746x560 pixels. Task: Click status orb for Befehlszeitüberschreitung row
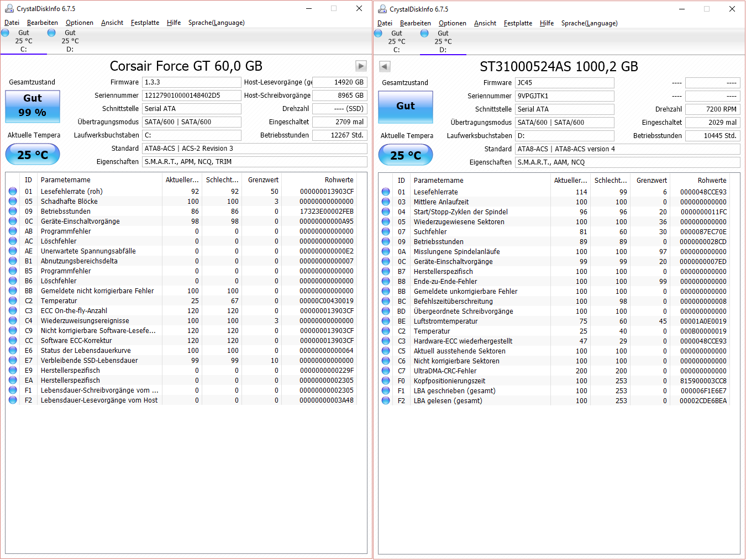[x=386, y=301]
